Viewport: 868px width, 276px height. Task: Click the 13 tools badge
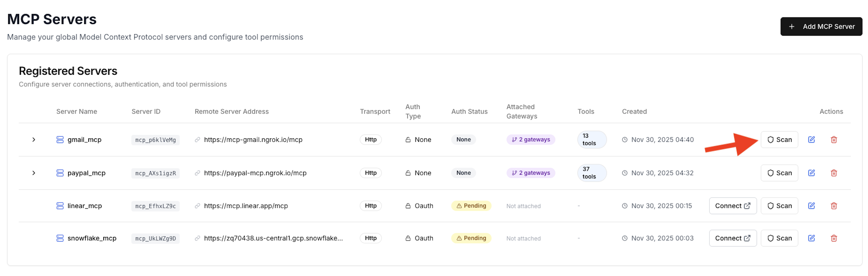click(592, 140)
